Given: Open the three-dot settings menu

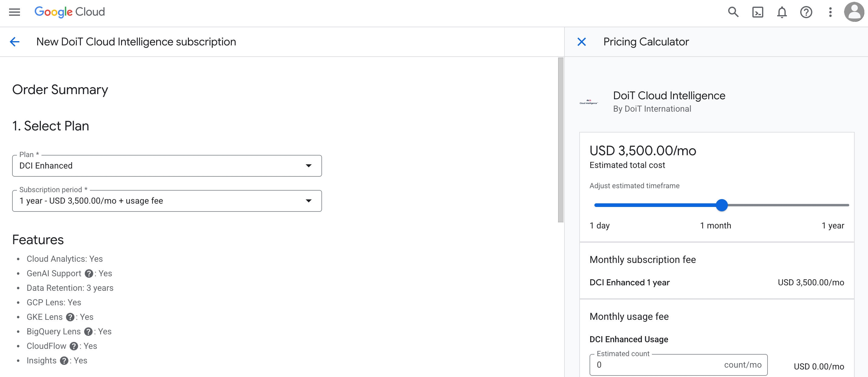Looking at the screenshot, I should (x=830, y=12).
